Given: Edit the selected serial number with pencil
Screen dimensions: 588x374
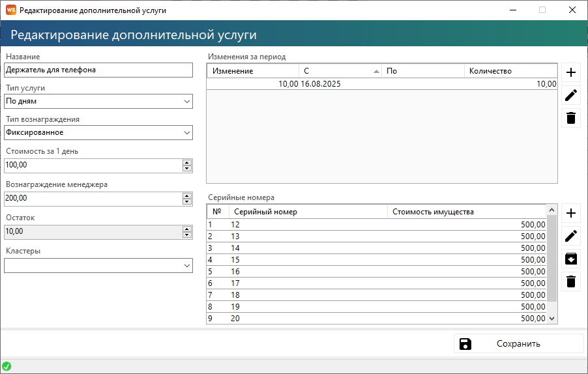Looking at the screenshot, I should tap(571, 236).
